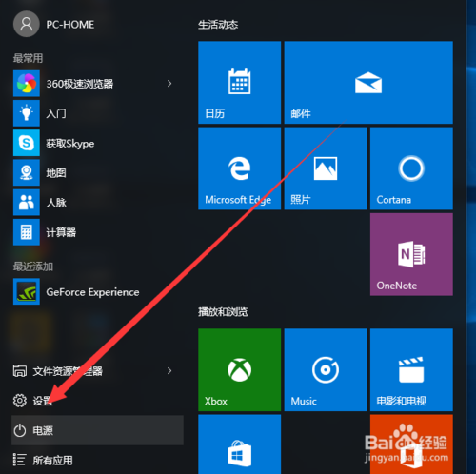Expand the 360极速浏览器 jump list arrow

coord(169,84)
